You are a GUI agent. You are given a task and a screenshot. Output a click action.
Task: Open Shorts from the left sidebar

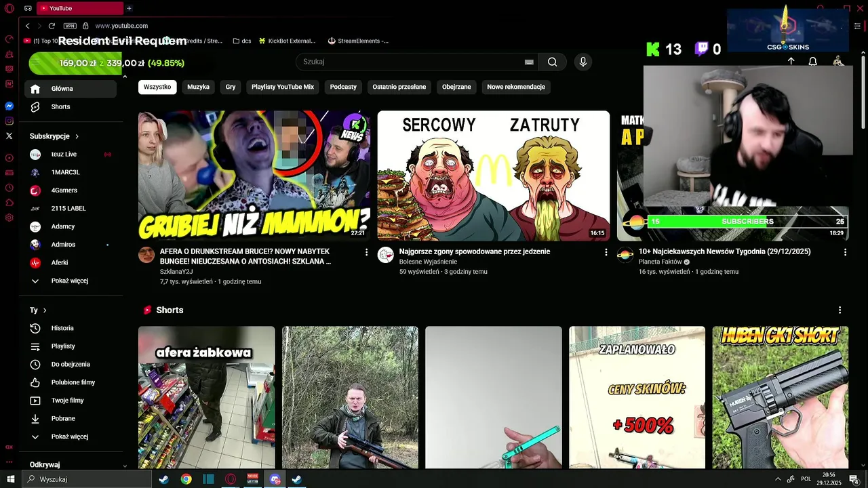click(x=71, y=107)
